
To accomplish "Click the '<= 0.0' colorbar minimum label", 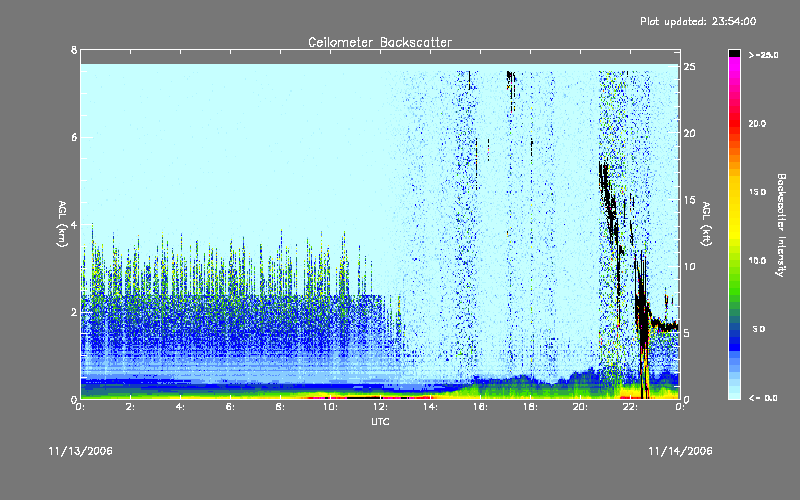I will click(x=764, y=398).
